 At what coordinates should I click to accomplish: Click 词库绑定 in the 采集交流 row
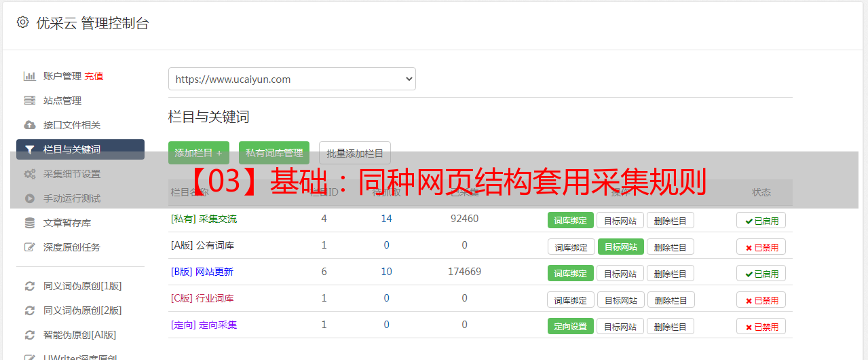571,220
